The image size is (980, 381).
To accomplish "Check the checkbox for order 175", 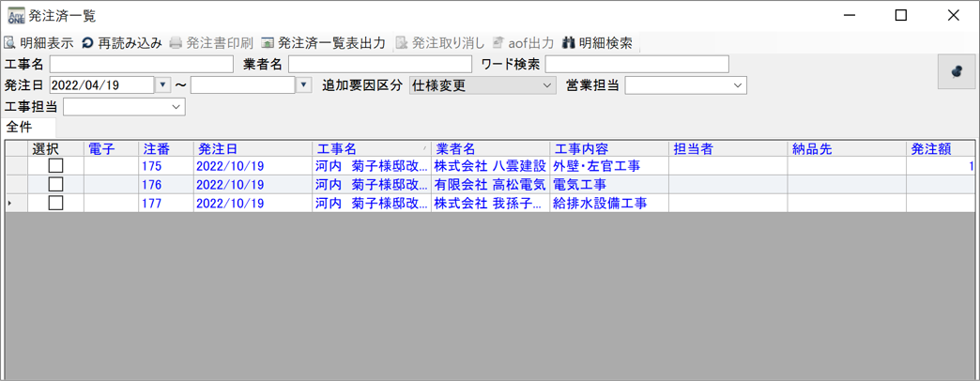I will pos(56,166).
